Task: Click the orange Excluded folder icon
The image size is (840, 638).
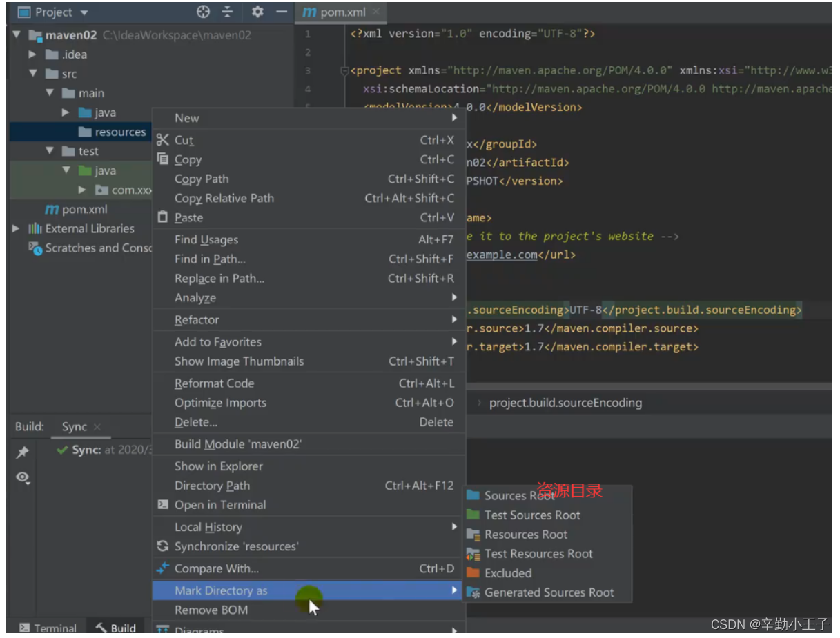Action: [473, 572]
